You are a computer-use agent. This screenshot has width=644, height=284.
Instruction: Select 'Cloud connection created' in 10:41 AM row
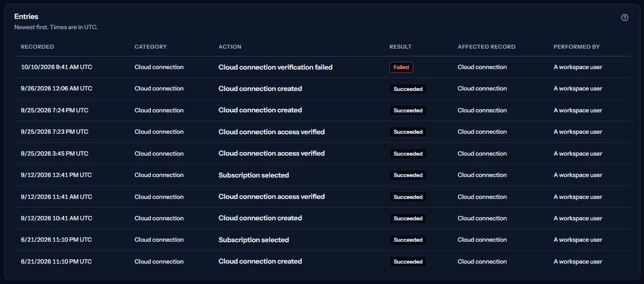[x=260, y=218]
